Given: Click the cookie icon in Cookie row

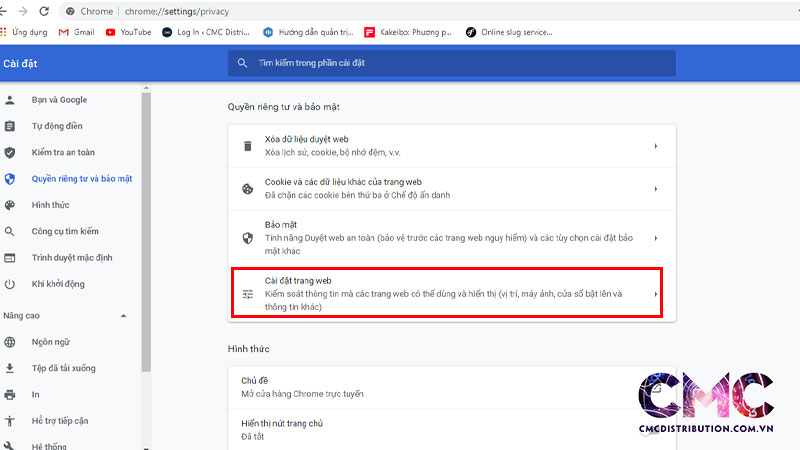Looking at the screenshot, I should point(247,189).
